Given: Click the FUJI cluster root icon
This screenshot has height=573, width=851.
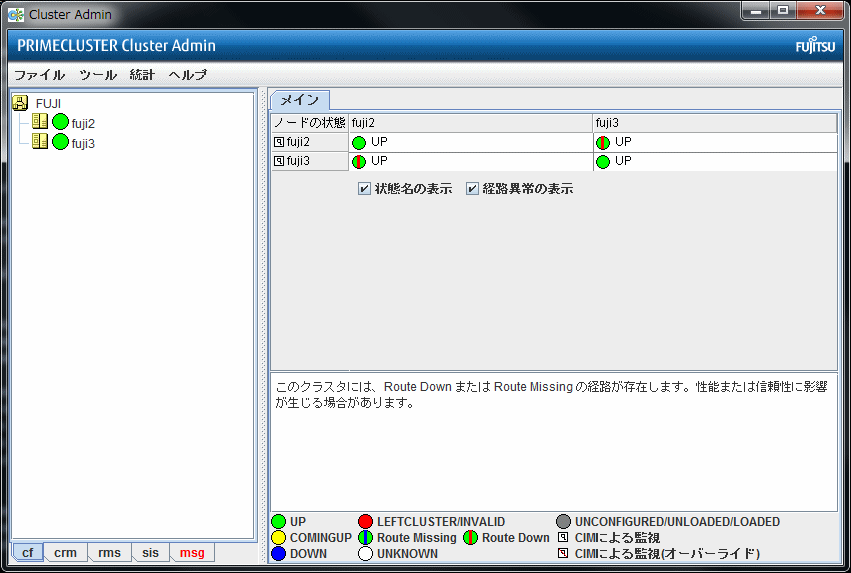Looking at the screenshot, I should (x=20, y=103).
